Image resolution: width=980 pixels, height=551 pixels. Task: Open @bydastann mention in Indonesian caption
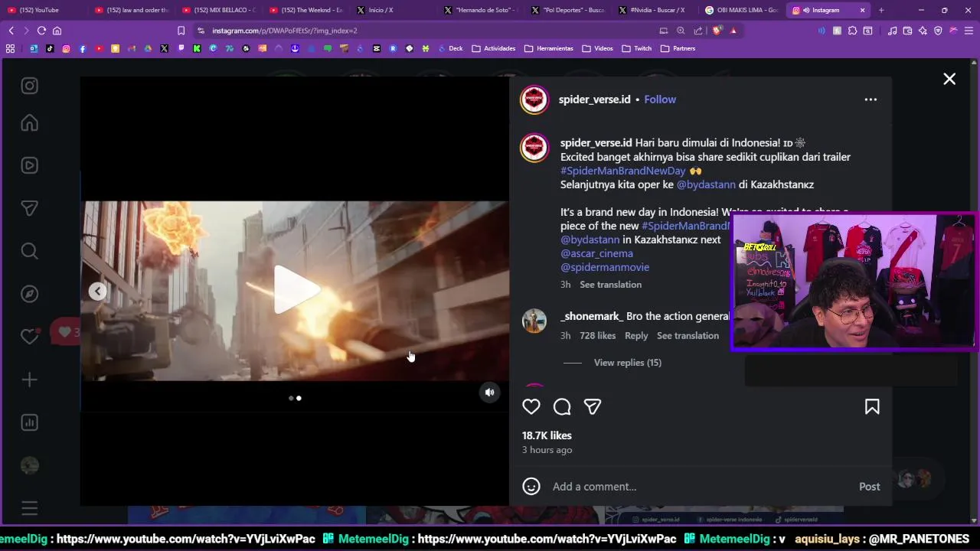pos(706,184)
